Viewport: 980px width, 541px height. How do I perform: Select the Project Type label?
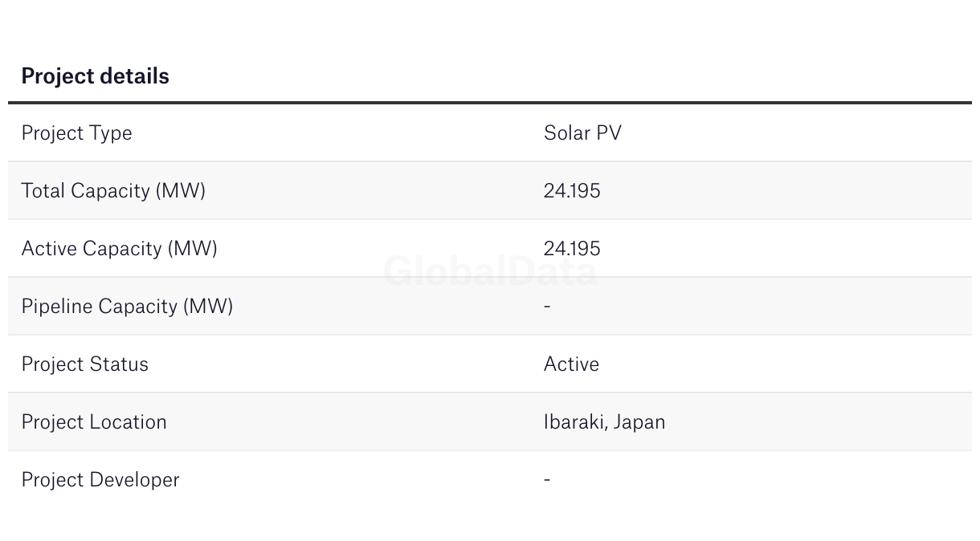[76, 133]
